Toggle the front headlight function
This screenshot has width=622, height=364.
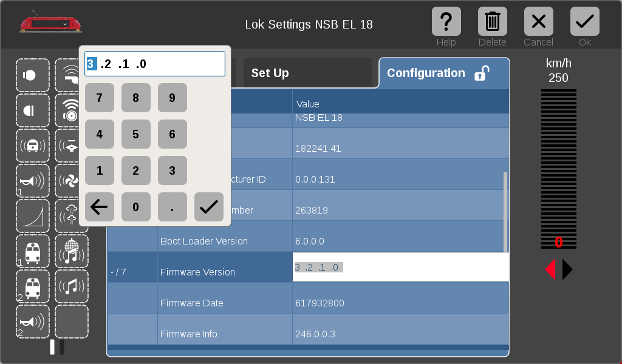(33, 75)
